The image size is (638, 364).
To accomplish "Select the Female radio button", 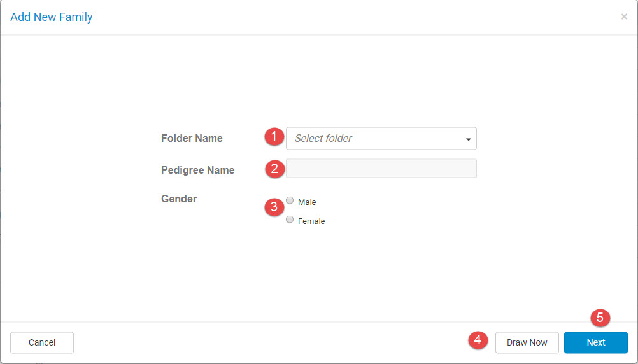I will 290,220.
